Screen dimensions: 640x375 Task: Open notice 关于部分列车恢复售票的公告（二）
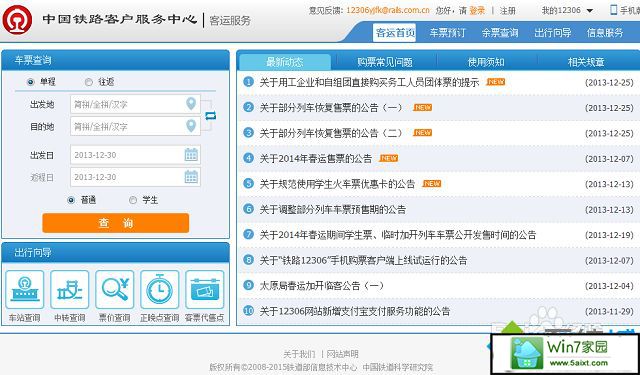pos(331,133)
